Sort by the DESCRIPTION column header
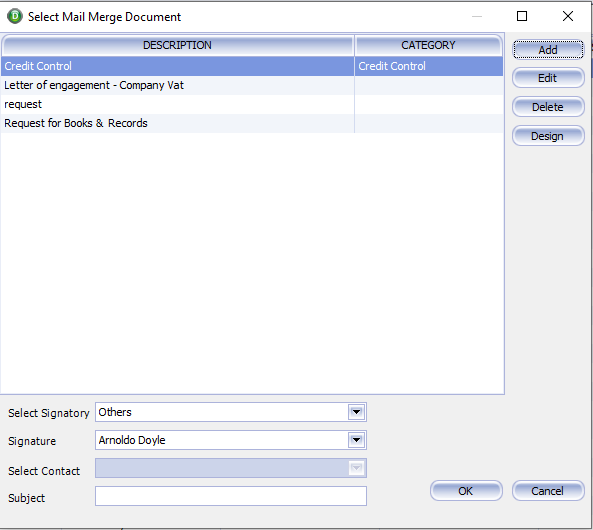The image size is (593, 530). pos(177,45)
